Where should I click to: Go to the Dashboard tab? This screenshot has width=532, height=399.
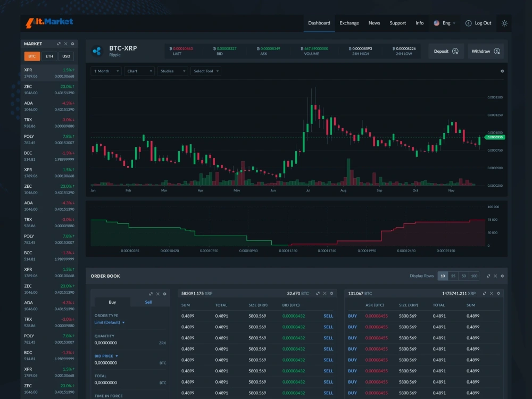pos(319,23)
